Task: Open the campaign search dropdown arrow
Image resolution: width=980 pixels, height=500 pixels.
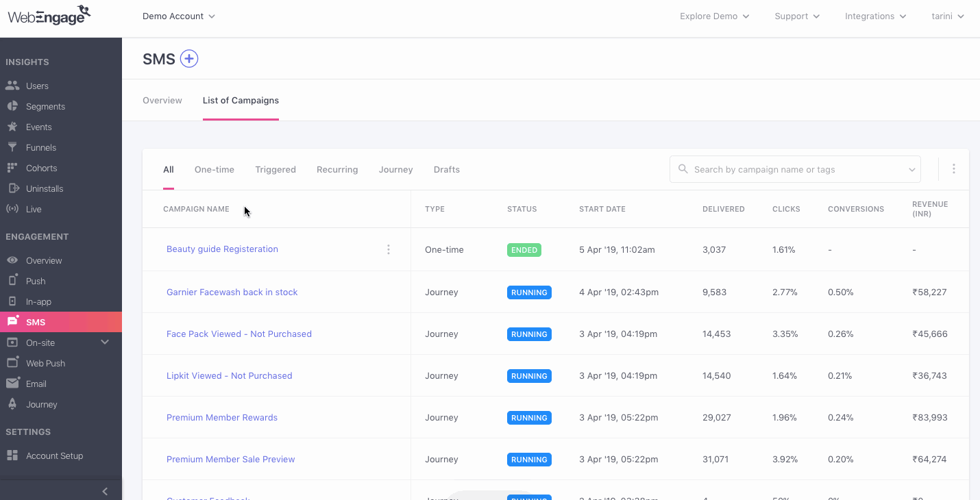Action: pos(911,169)
